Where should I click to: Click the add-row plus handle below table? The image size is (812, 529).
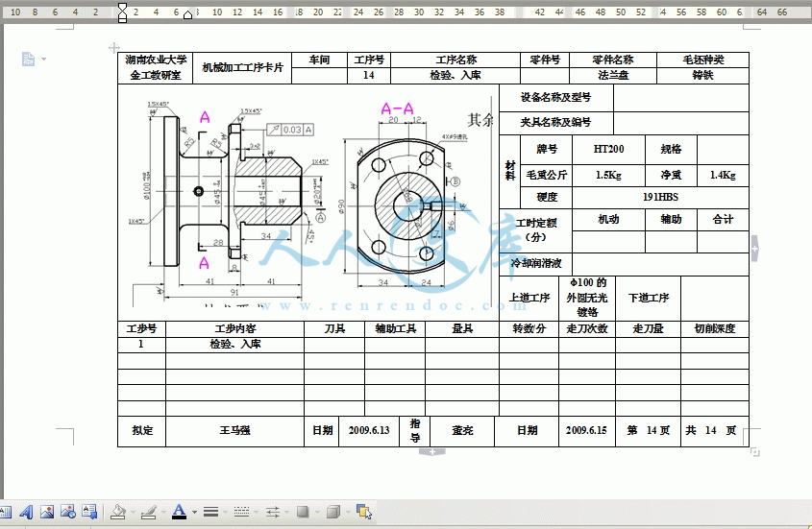pos(432,452)
